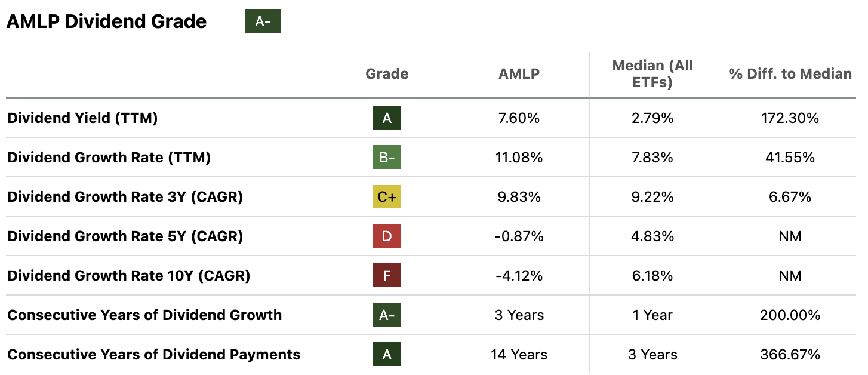
Task: Click the Grade column header
Action: (x=387, y=74)
